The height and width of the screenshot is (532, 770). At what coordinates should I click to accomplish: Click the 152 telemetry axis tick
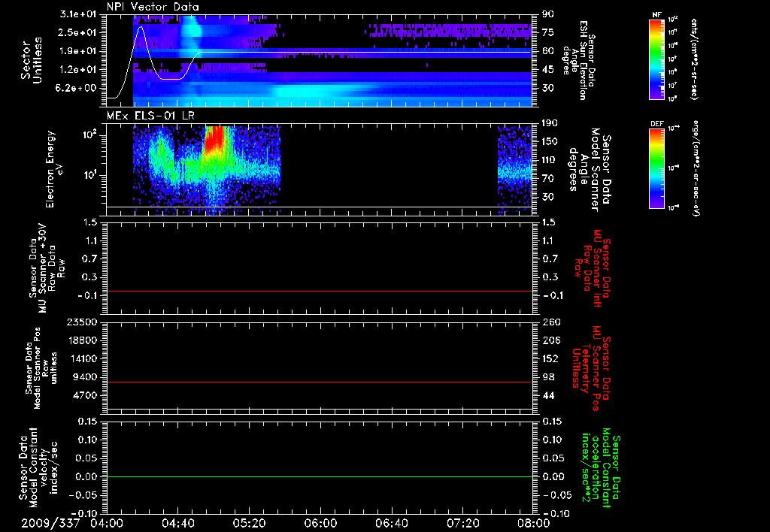[x=551, y=358]
